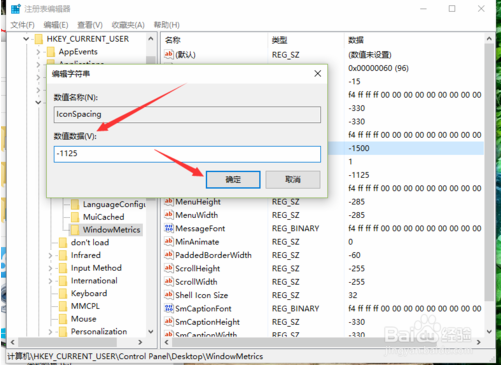Screen dimensions: 501x365
Task: Select the Input Method key
Action: (x=96, y=268)
